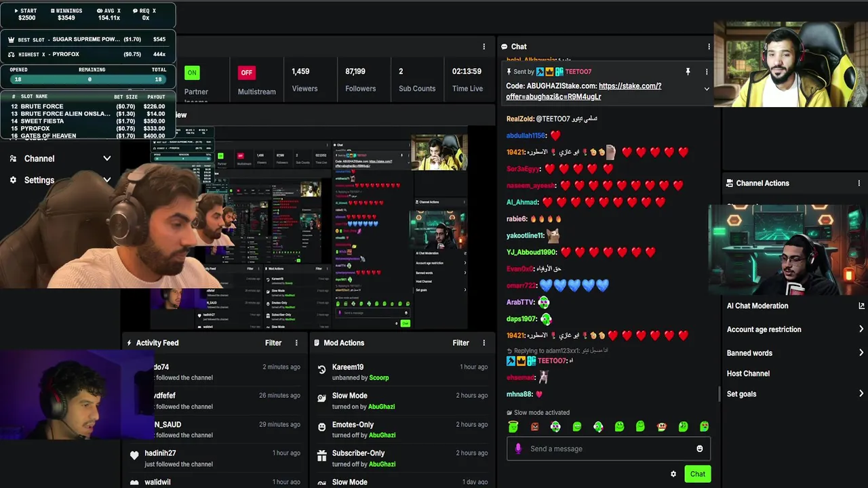This screenshot has height=488, width=868.
Task: Open chat settings gear icon
Action: coord(673,474)
